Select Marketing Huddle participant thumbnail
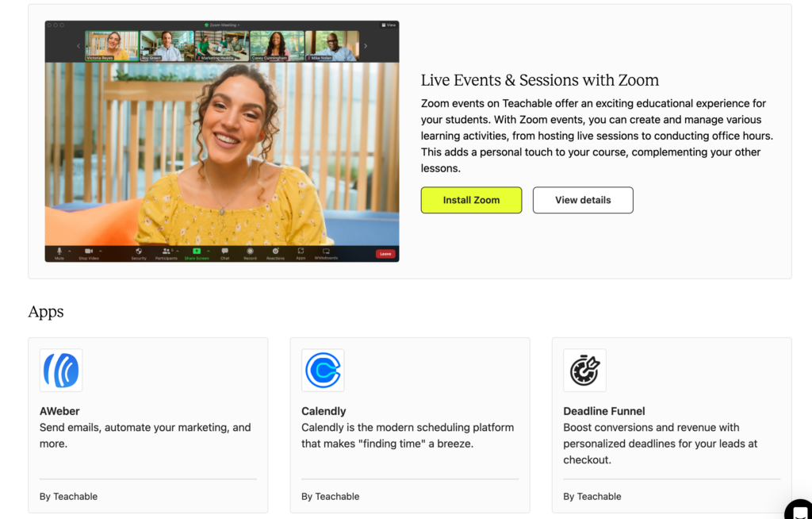Screen dimensions: 812x519 222,46
